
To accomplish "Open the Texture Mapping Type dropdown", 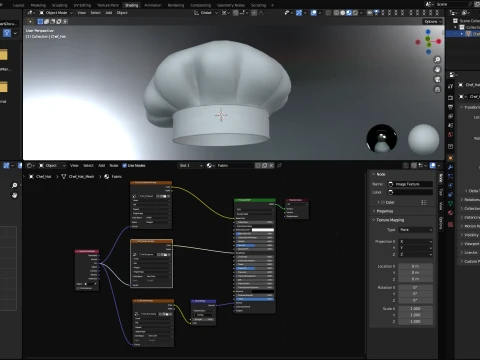I will tap(416, 230).
